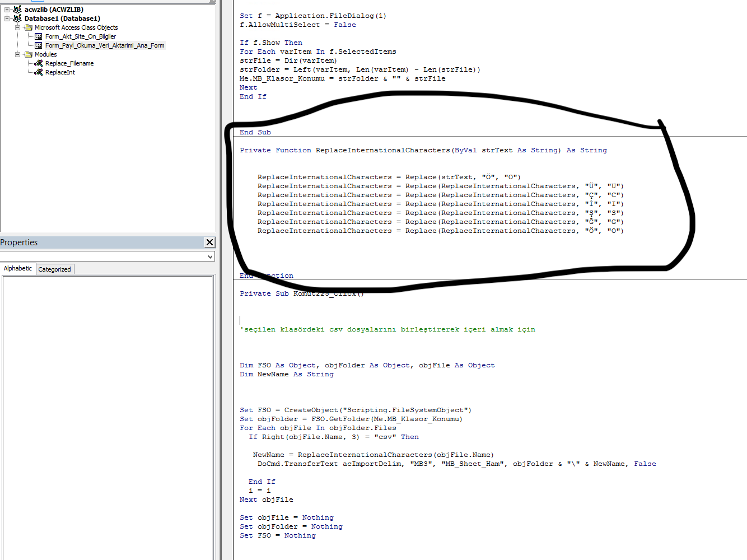Click the 'Replace(strText, "Ö", "O")' line
The image size is (747, 560).
click(x=389, y=177)
